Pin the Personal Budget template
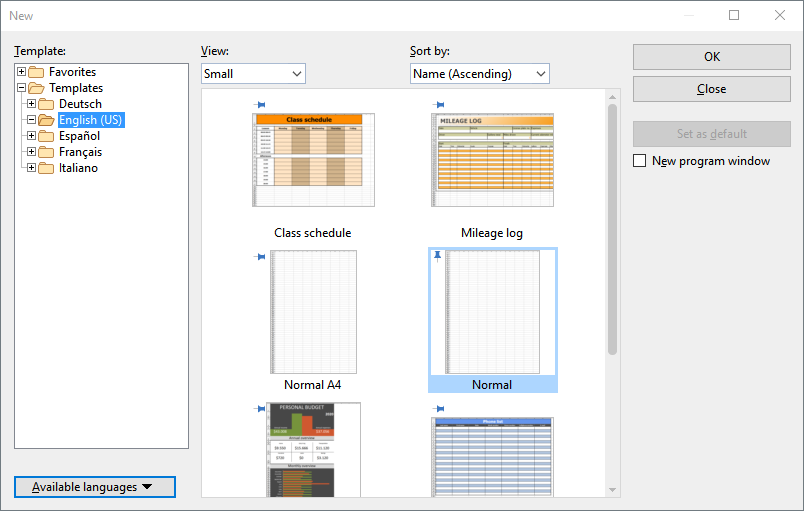 coord(260,408)
